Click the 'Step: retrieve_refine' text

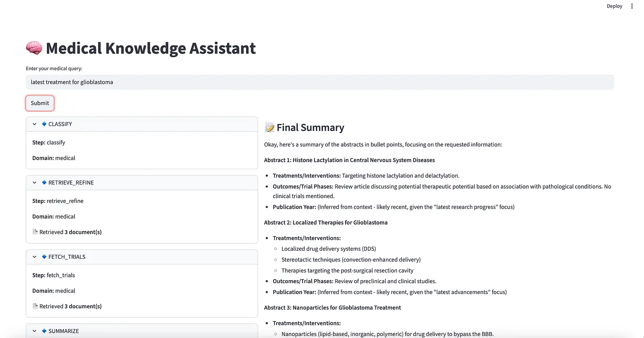[x=57, y=201]
